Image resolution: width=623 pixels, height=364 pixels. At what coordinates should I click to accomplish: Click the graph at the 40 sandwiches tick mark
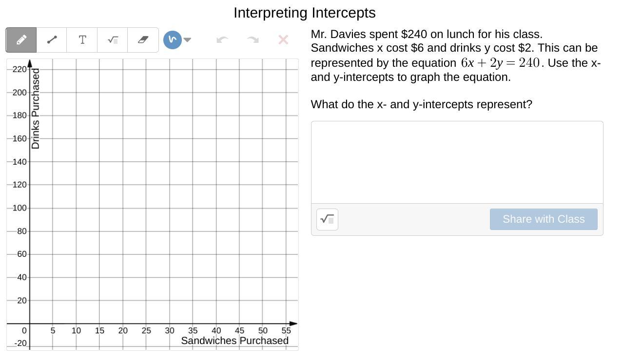coord(216,324)
